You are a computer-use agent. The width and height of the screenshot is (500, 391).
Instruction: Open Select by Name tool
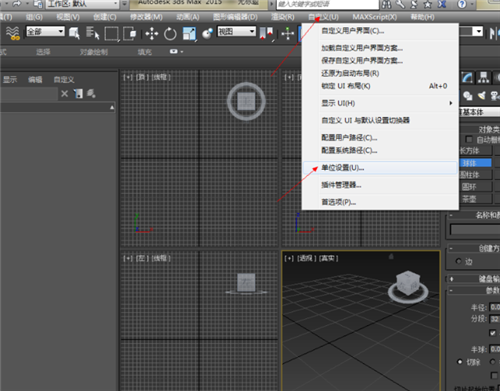(x=93, y=33)
